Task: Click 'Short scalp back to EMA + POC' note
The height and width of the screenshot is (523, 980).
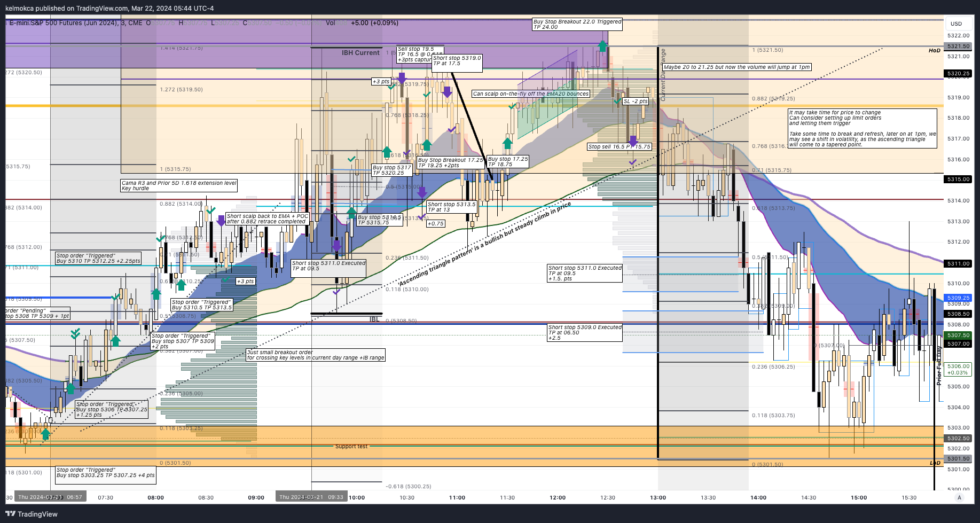Action: point(268,219)
